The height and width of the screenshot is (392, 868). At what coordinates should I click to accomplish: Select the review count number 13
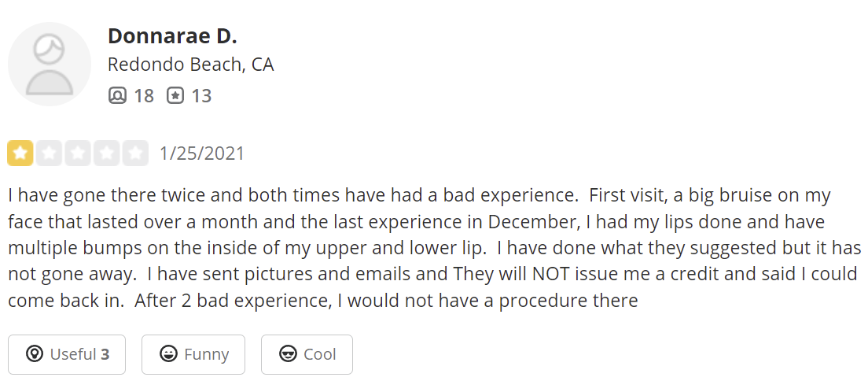pos(202,96)
